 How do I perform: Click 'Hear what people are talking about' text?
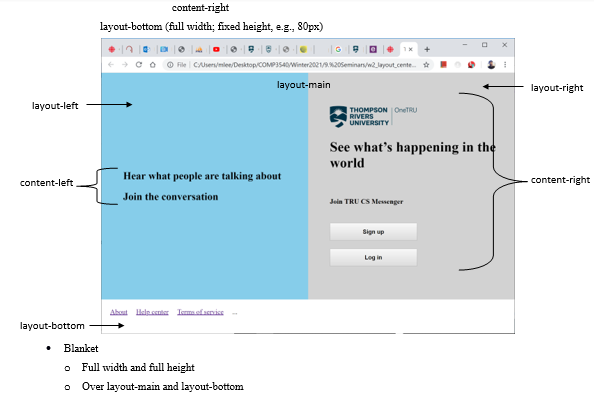[x=202, y=176]
